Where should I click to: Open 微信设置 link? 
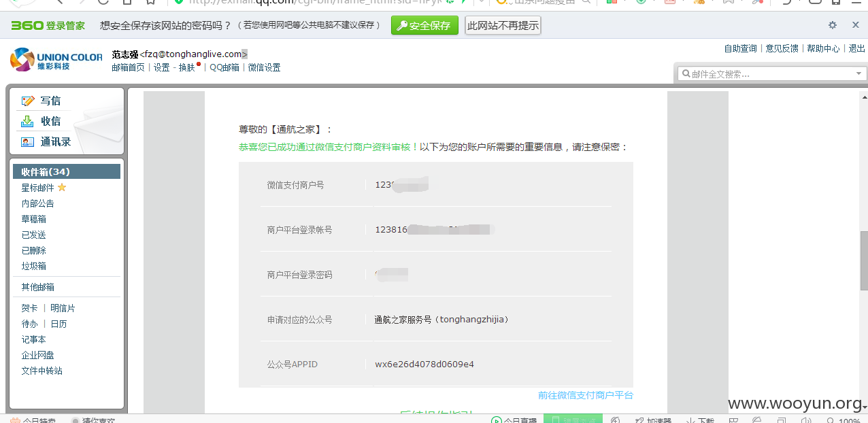tap(264, 67)
